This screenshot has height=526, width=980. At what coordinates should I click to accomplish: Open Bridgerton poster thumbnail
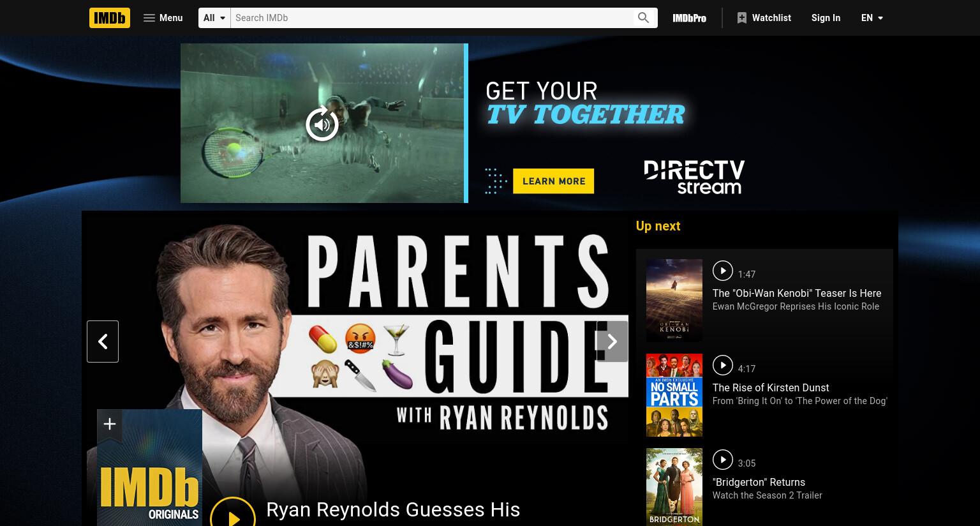pyautogui.click(x=674, y=486)
